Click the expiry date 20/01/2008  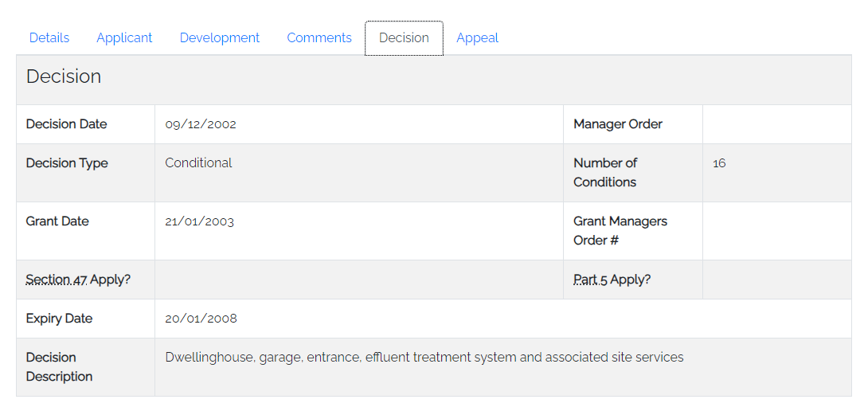pos(201,319)
